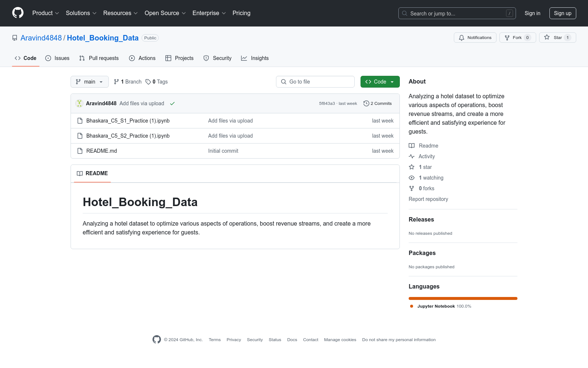Expand the Product menu
588x368 pixels.
pyautogui.click(x=46, y=13)
